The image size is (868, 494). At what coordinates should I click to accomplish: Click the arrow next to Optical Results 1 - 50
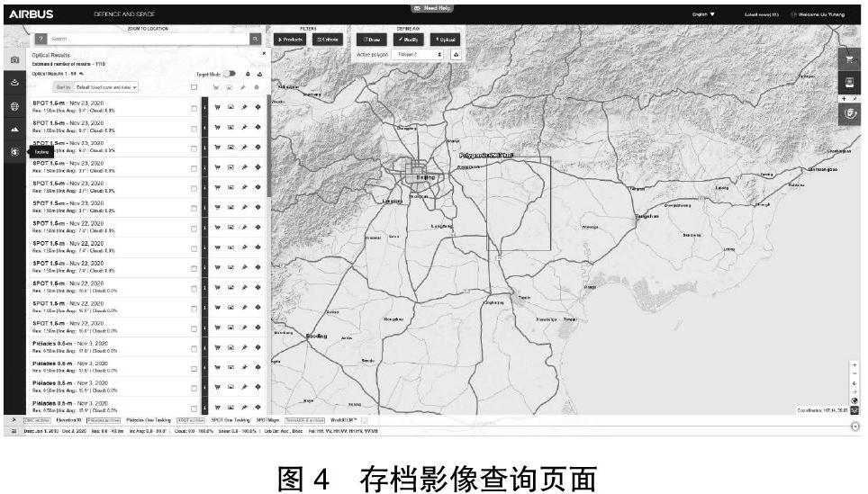(82, 74)
